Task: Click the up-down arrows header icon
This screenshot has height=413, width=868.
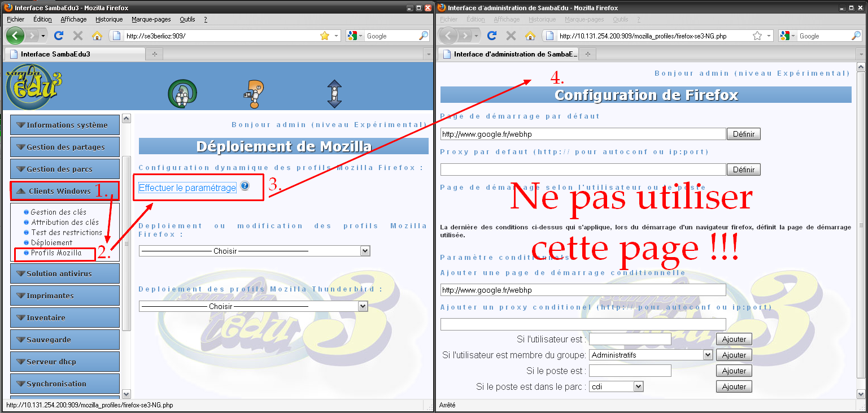Action: 335,94
